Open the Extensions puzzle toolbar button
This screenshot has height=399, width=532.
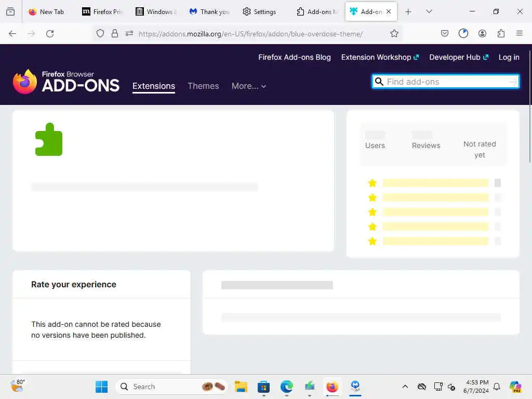501,33
